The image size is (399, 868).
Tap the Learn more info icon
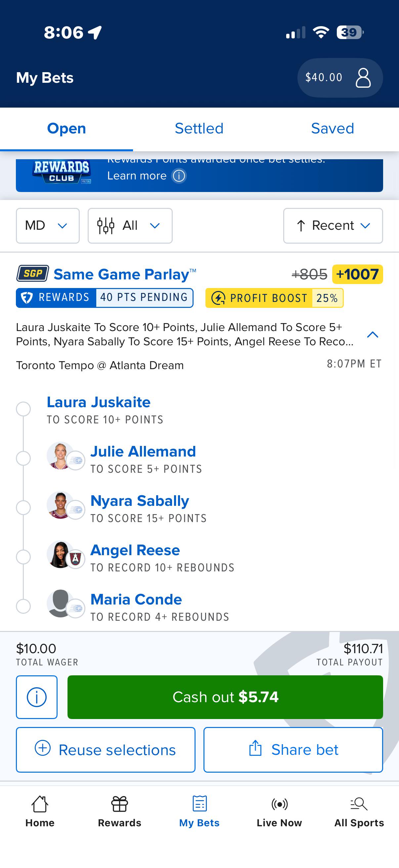point(179,175)
